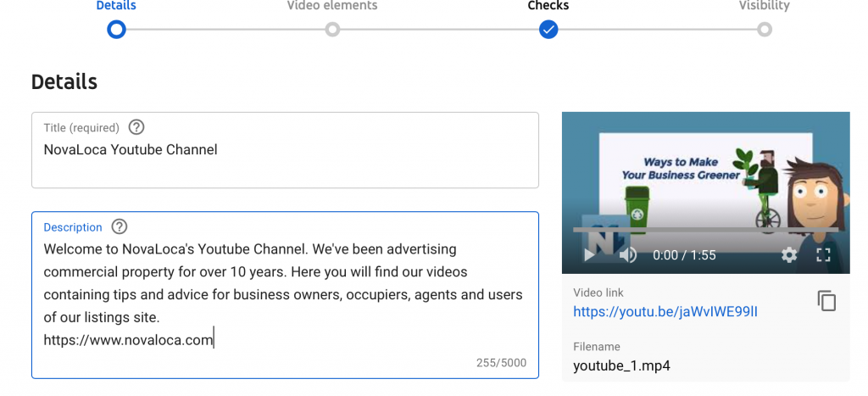Go to the Visibility step

click(x=765, y=6)
